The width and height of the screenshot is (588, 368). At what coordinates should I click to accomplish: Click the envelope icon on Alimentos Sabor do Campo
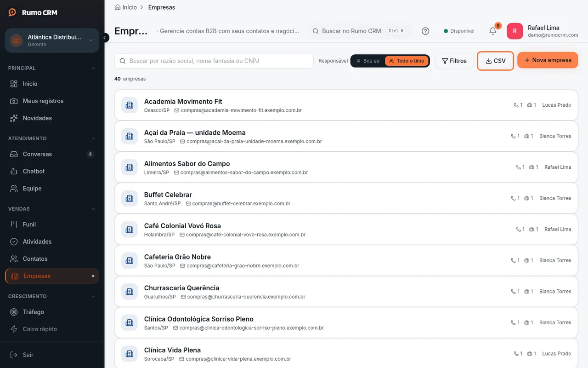176,172
